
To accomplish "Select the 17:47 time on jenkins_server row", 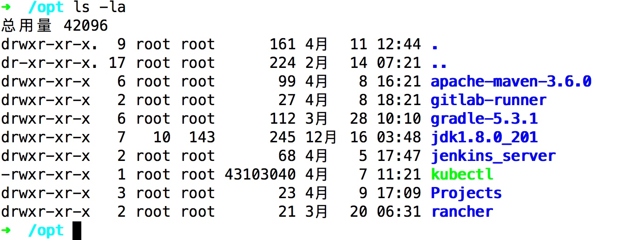I will coord(399,156).
